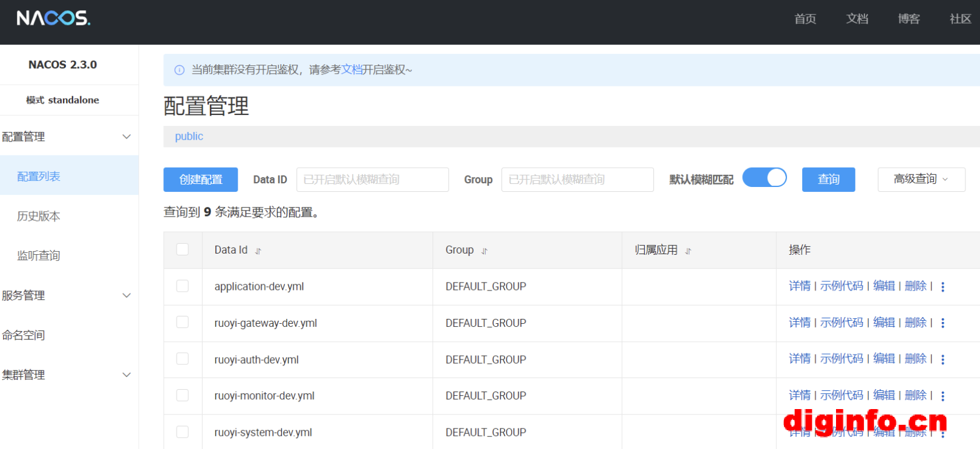Open 博客 in top navigation
This screenshot has height=449, width=980.
click(909, 19)
